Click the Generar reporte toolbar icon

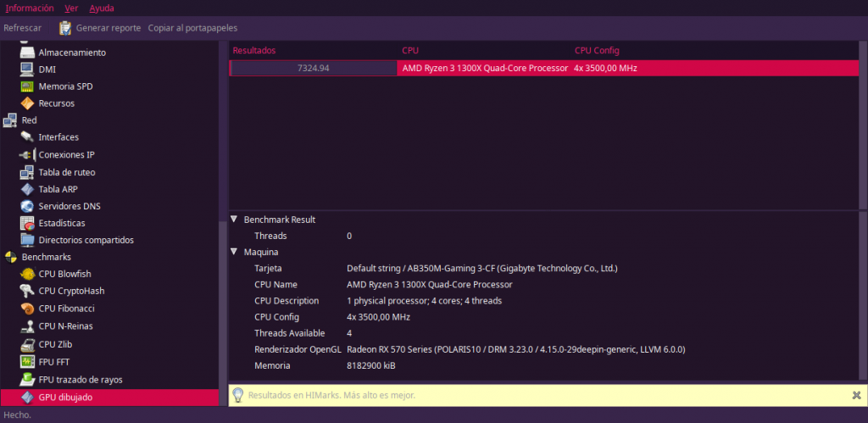pyautogui.click(x=65, y=28)
